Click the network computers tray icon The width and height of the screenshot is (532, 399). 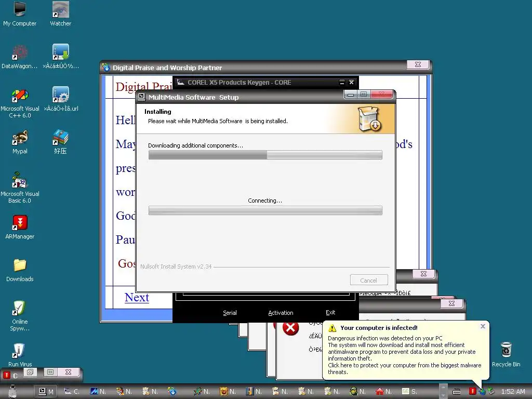tap(491, 391)
